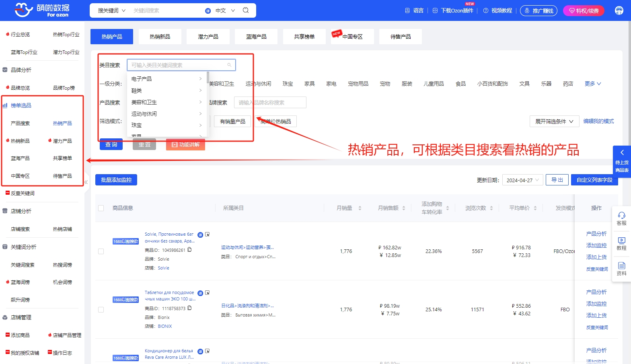Sort by 月销售额 column arrows
This screenshot has height=364, width=631.
tap(404, 208)
